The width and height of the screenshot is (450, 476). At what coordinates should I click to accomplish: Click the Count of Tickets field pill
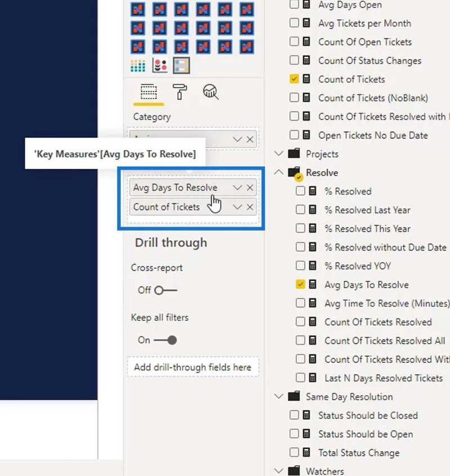(193, 207)
